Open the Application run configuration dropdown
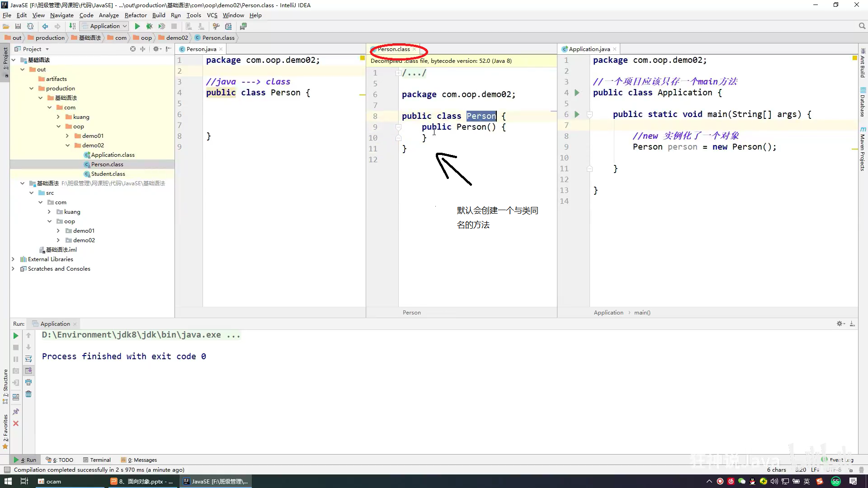868x488 pixels. [x=104, y=26]
